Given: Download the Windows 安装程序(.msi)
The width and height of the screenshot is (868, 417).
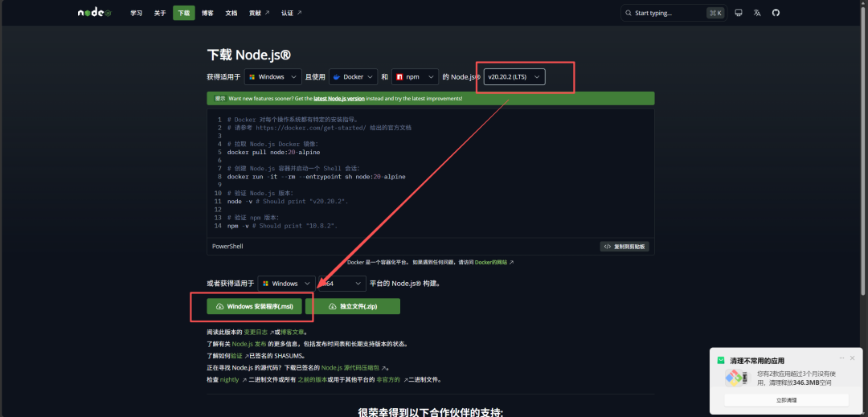Looking at the screenshot, I should (254, 306).
